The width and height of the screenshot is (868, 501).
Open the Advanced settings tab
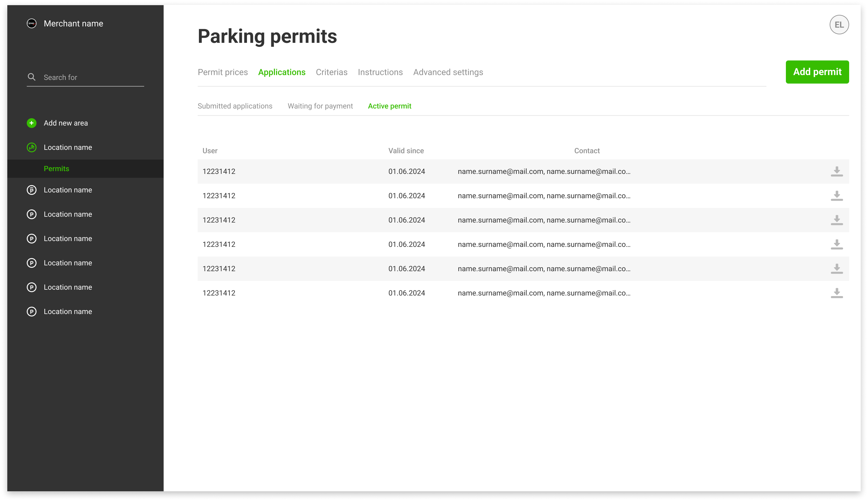(x=447, y=72)
